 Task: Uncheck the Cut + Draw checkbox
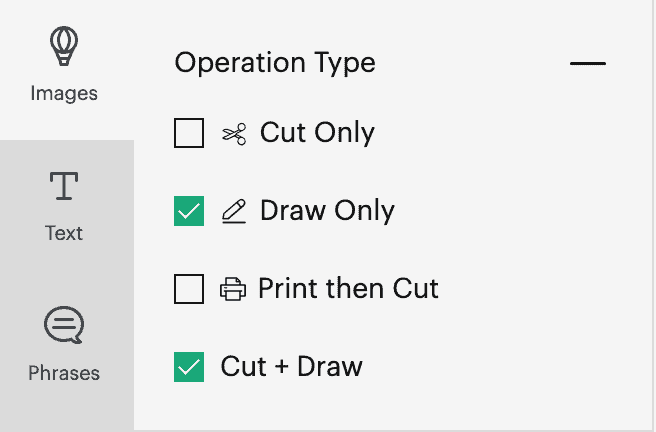(x=189, y=367)
